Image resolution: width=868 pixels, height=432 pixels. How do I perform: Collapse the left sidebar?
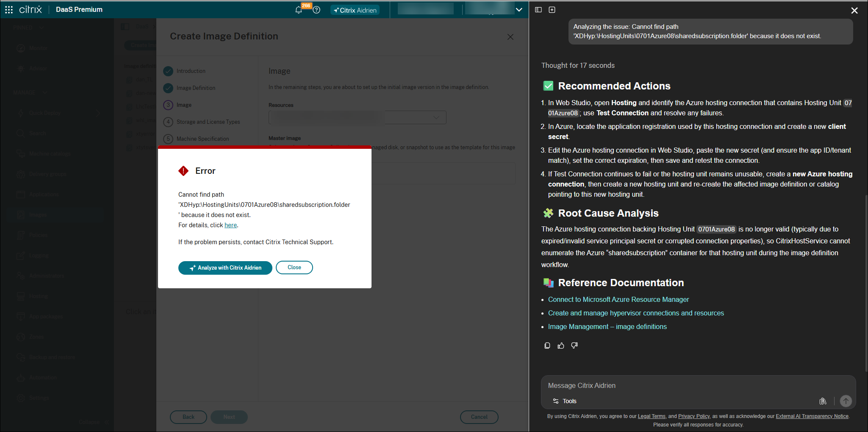point(94,422)
